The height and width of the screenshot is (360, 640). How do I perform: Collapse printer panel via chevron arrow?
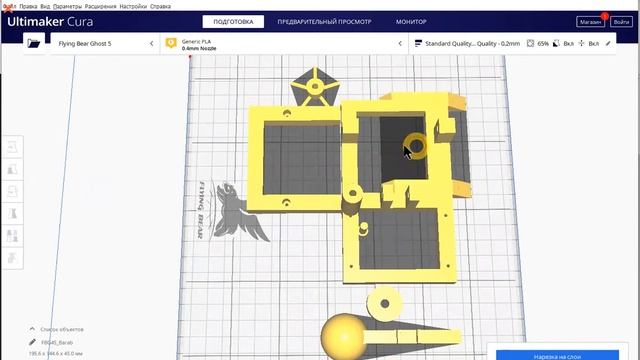point(151,43)
